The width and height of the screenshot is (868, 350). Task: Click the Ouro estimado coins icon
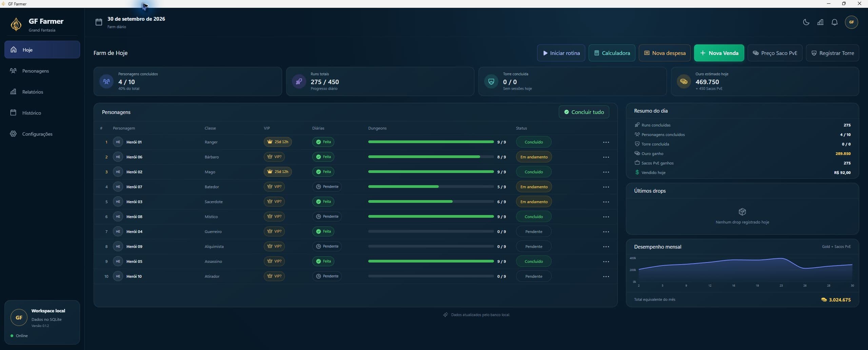point(684,81)
